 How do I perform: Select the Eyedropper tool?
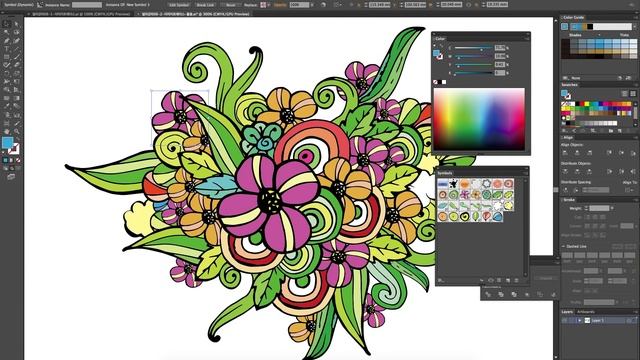(x=7, y=106)
